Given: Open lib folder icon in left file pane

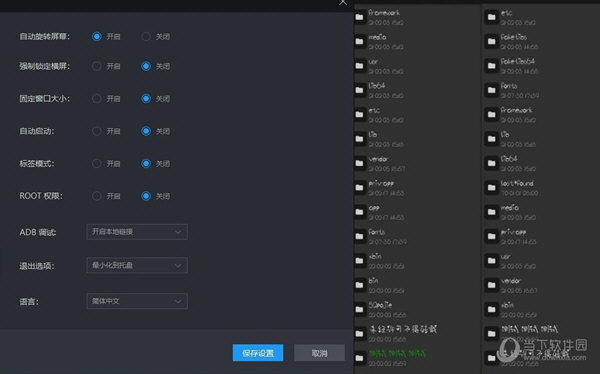Looking at the screenshot, I should click(x=359, y=139).
